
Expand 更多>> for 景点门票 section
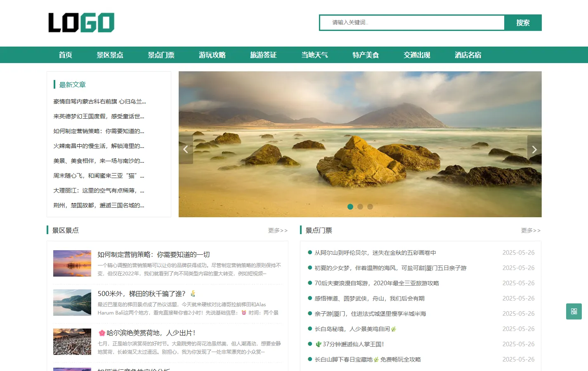tap(531, 230)
